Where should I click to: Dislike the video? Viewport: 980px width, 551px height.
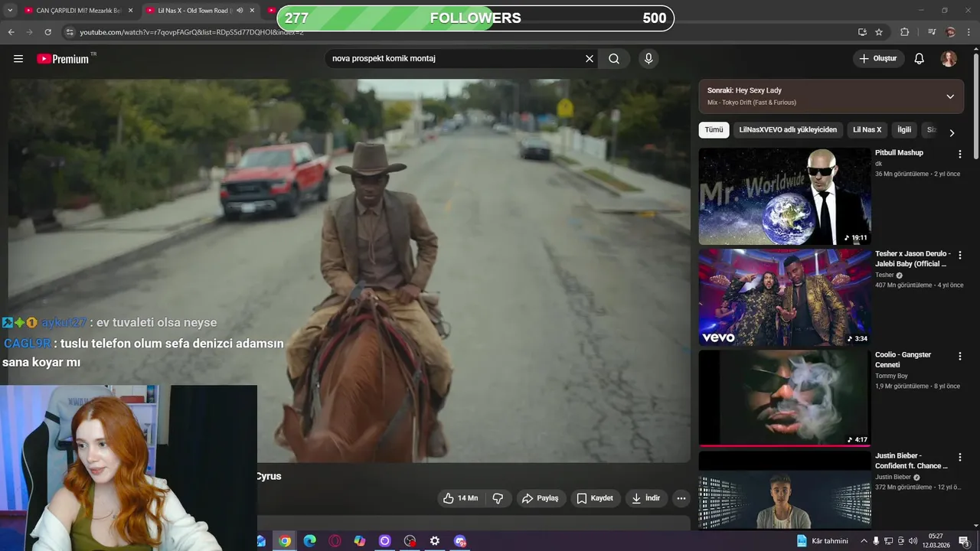(x=498, y=498)
